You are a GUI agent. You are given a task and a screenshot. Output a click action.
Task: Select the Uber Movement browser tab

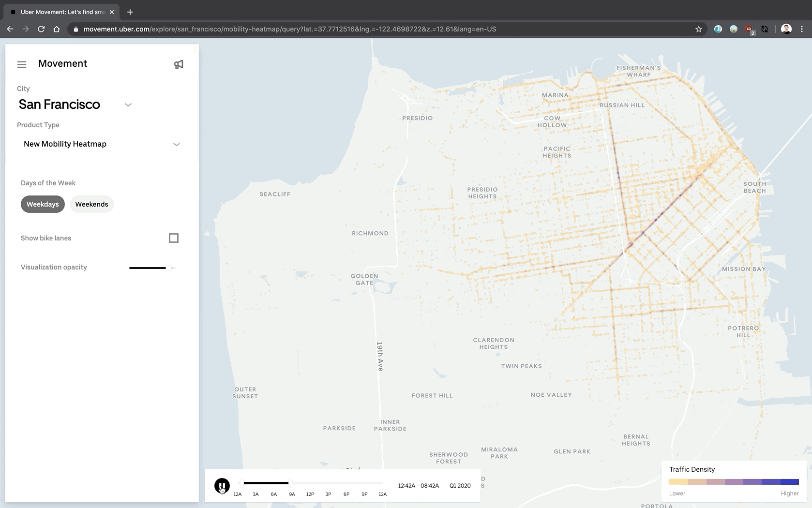click(x=62, y=12)
